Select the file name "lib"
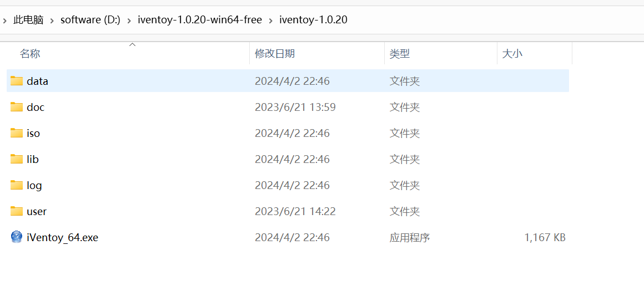This screenshot has height=296, width=644. 32,160
